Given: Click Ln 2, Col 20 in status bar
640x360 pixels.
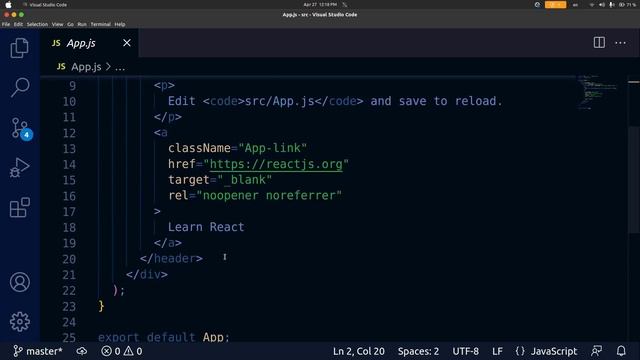Looking at the screenshot, I should click(x=358, y=351).
